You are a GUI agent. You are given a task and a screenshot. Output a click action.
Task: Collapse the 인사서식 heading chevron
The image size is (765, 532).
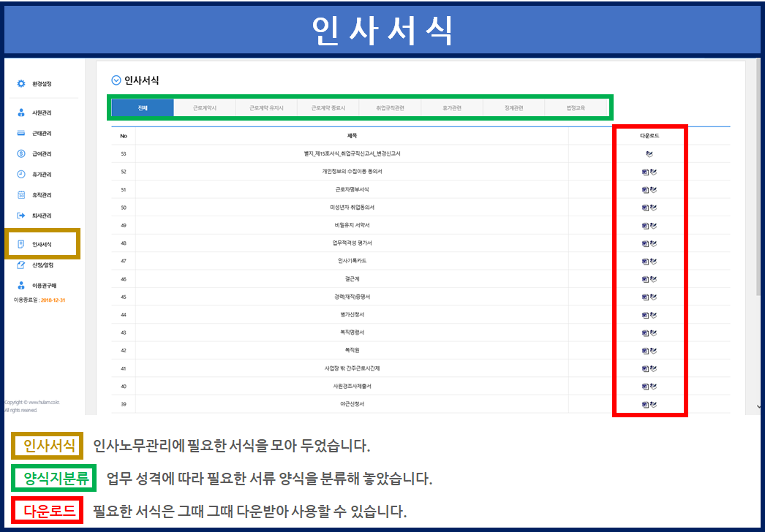(116, 80)
